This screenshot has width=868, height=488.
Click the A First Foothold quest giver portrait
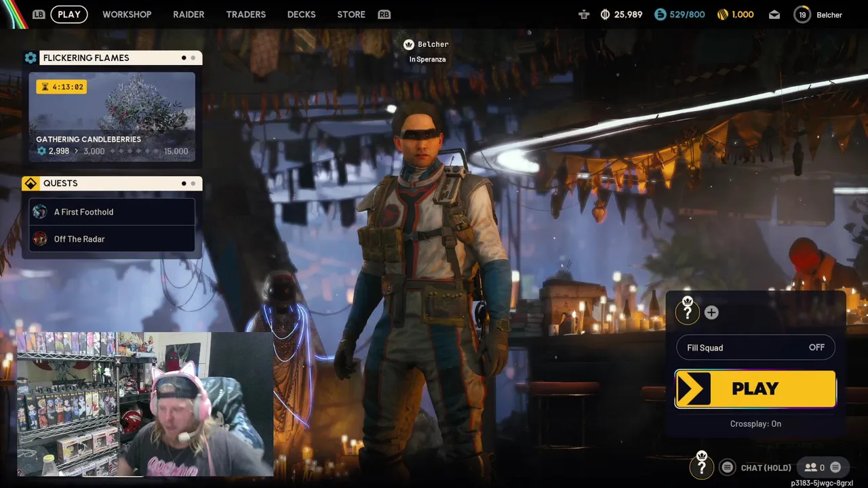(x=40, y=211)
